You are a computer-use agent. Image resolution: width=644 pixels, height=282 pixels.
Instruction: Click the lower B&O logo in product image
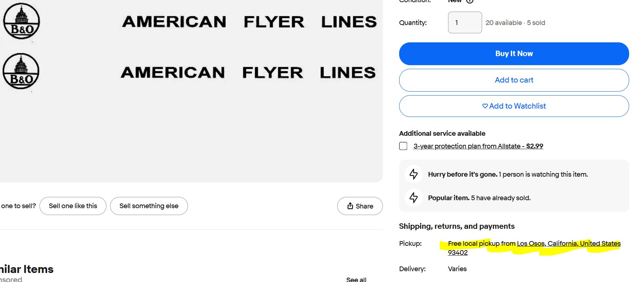point(21,71)
